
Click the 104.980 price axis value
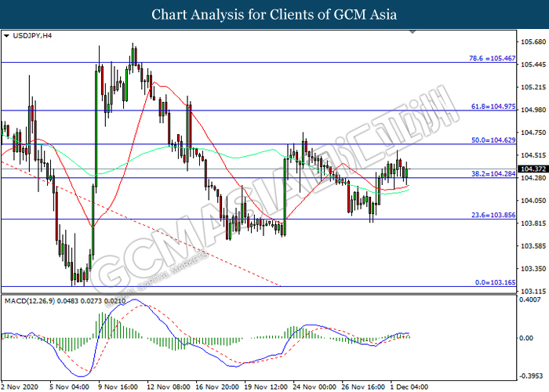tap(533, 110)
